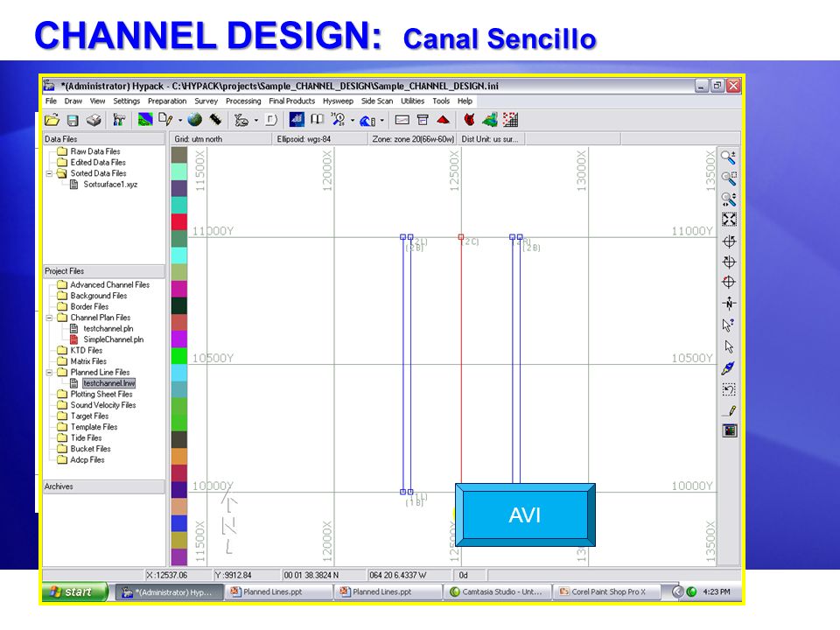This screenshot has height=630, width=840.
Task: Select the blue pen measure tool
Action: [729, 368]
